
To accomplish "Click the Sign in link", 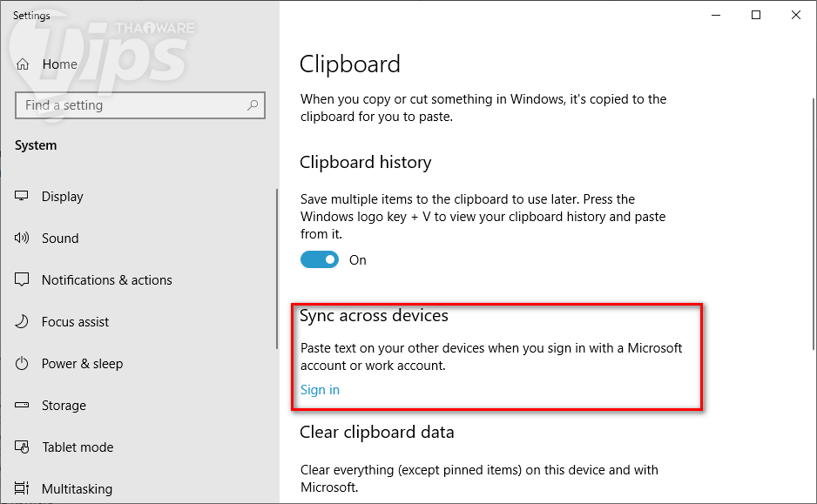I will pos(320,390).
